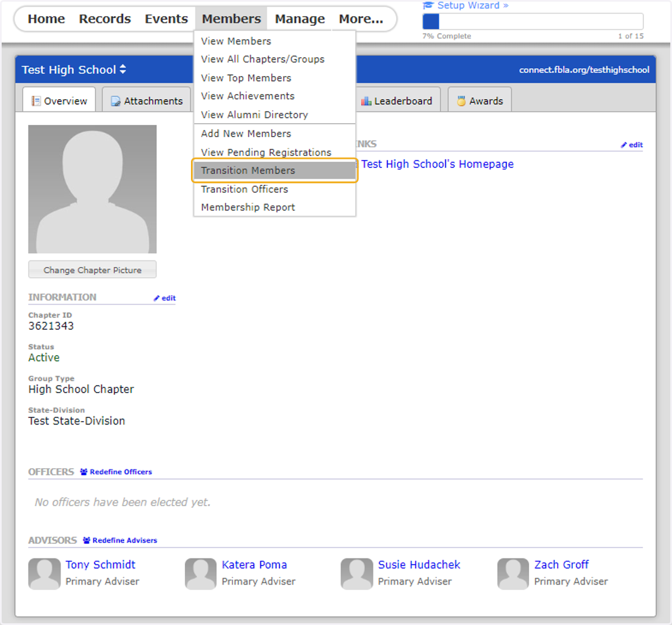Click Redefine Advisers link
This screenshot has width=672, height=625.
click(125, 540)
